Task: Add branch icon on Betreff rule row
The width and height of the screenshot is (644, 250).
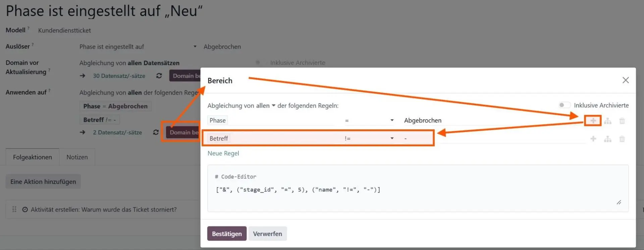Action: coord(607,139)
